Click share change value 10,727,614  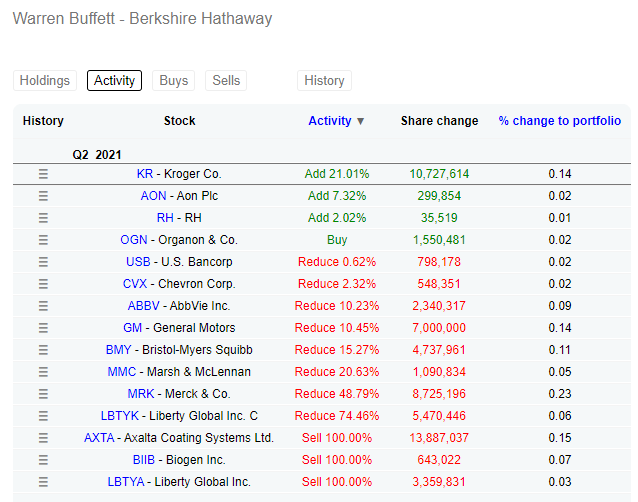click(x=439, y=174)
